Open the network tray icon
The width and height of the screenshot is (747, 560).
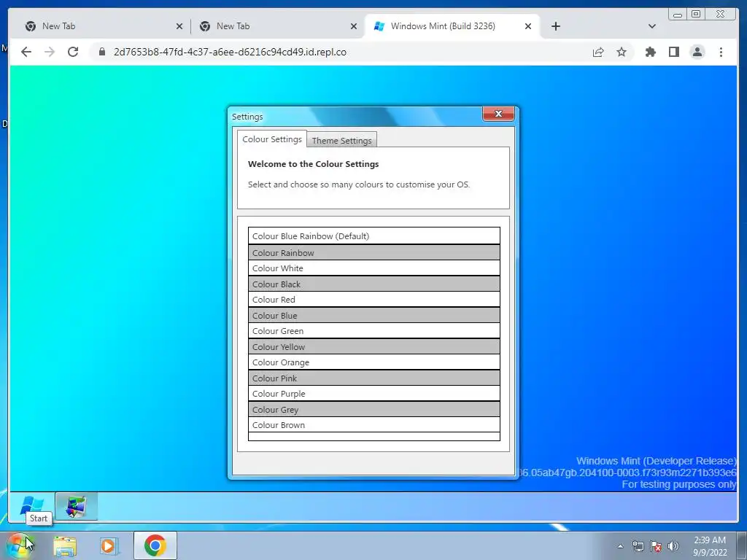tap(638, 546)
